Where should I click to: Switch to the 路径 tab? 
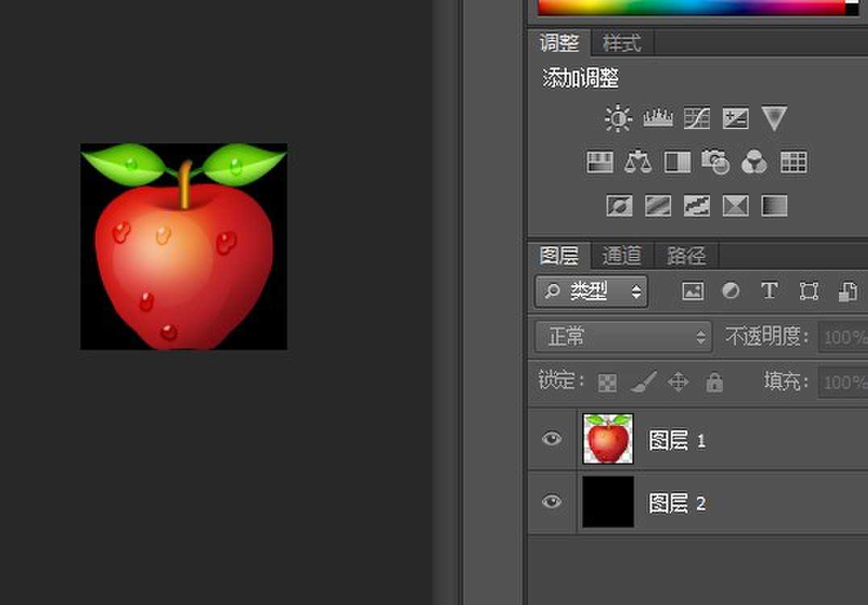(686, 256)
